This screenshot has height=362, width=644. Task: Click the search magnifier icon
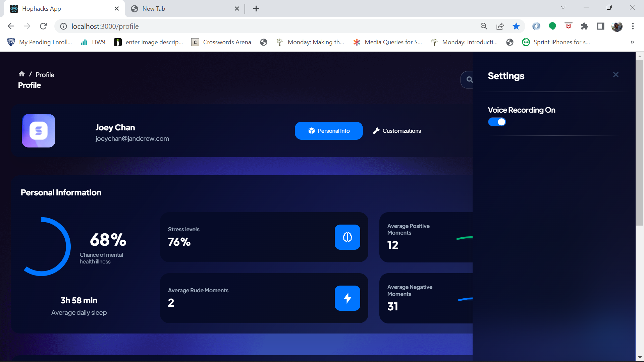pos(469,79)
